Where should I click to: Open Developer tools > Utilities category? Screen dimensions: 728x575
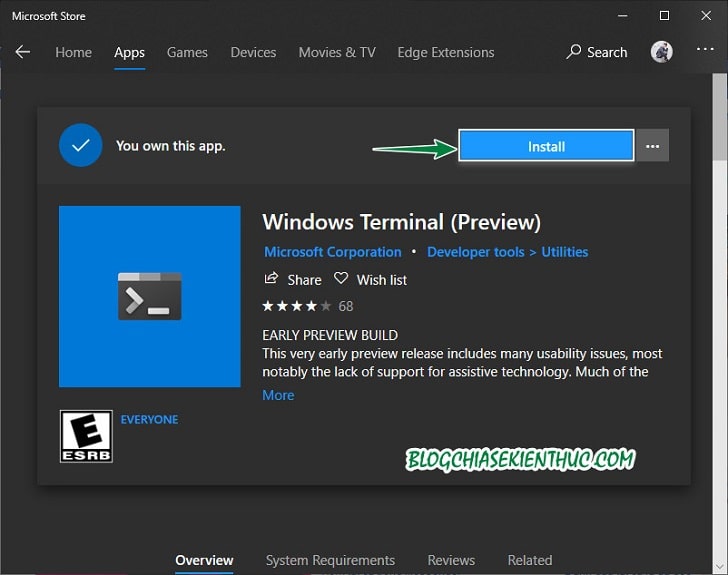[507, 252]
